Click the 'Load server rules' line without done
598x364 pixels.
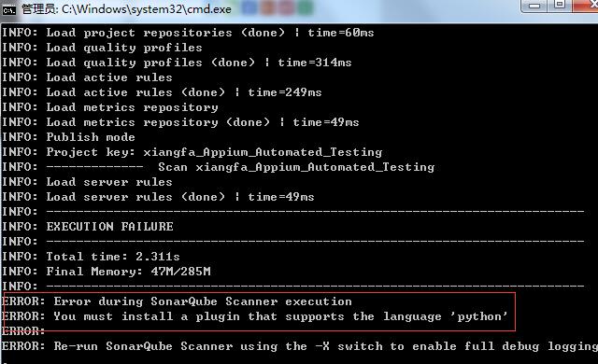87,182
